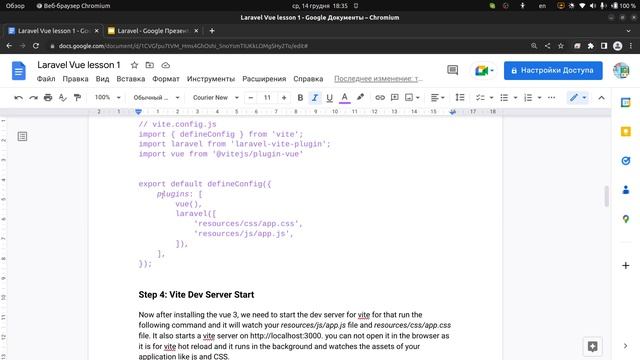Image resolution: width=640 pixels, height=360 pixels.
Task: Open the Правка menu
Action: (75, 79)
